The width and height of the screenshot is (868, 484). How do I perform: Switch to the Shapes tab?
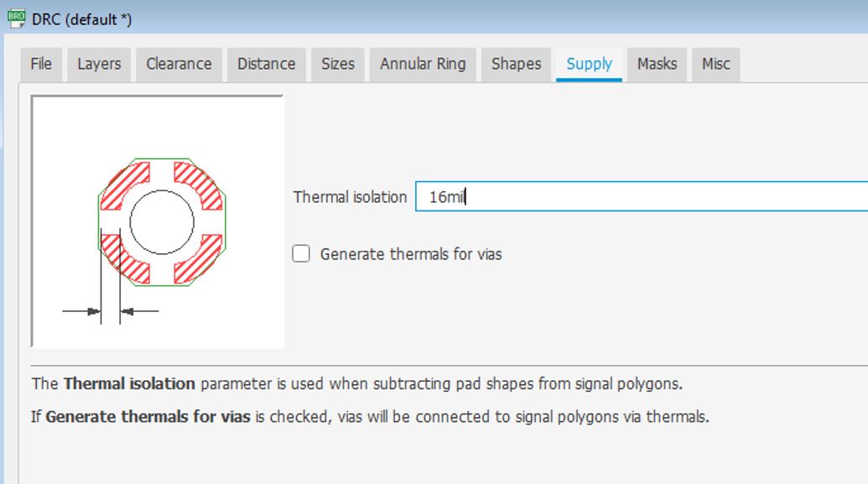pyautogui.click(x=516, y=65)
